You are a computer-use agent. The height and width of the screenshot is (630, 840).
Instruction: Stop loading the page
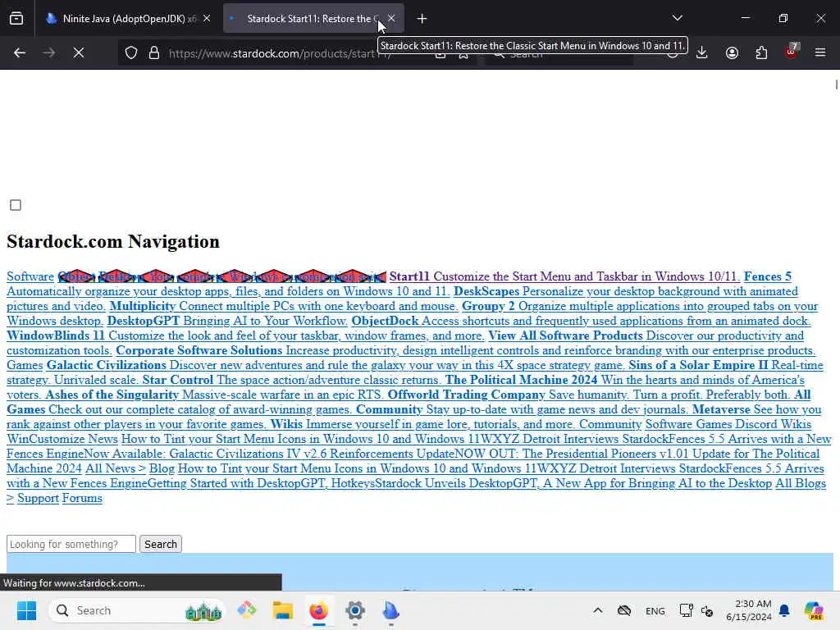79,52
